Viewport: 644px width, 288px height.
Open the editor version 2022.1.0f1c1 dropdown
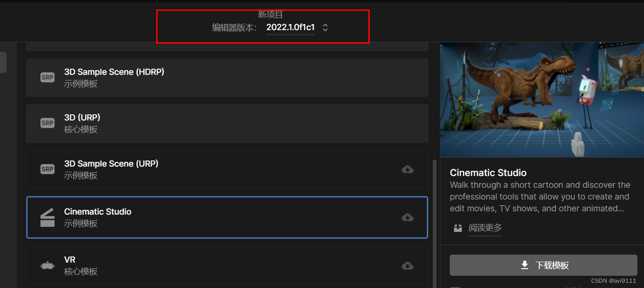coord(297,27)
